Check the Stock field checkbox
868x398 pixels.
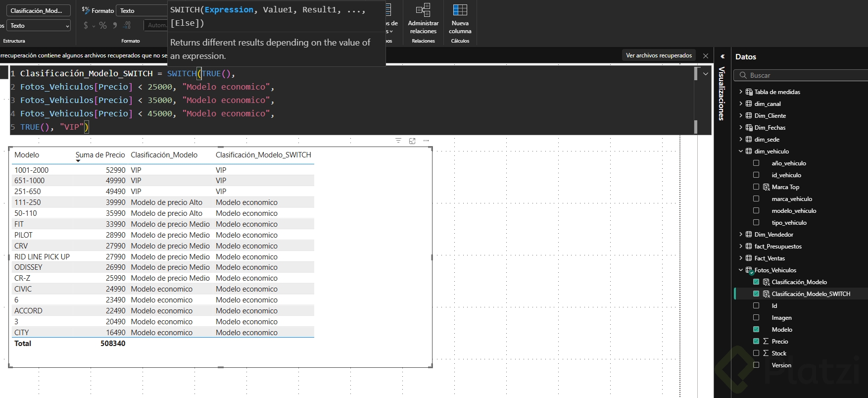[756, 353]
